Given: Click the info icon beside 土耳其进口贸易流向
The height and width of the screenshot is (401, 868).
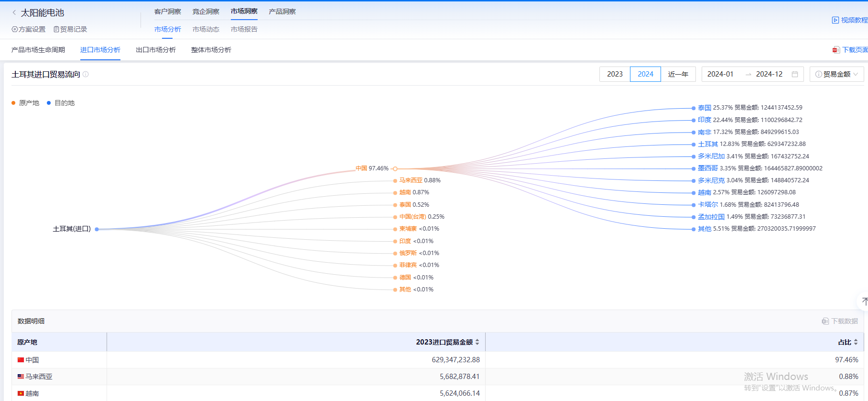Looking at the screenshot, I should pyautogui.click(x=86, y=74).
